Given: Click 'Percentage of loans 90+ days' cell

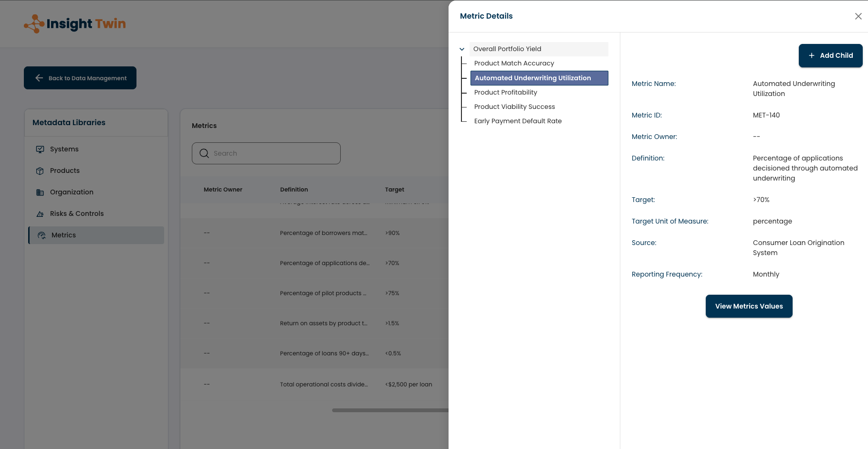Looking at the screenshot, I should point(324,354).
